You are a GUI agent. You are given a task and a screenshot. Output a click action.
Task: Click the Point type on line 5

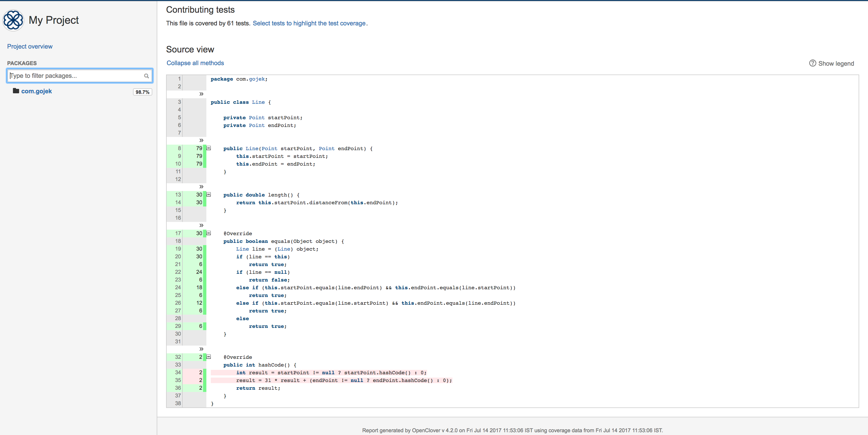tap(257, 118)
